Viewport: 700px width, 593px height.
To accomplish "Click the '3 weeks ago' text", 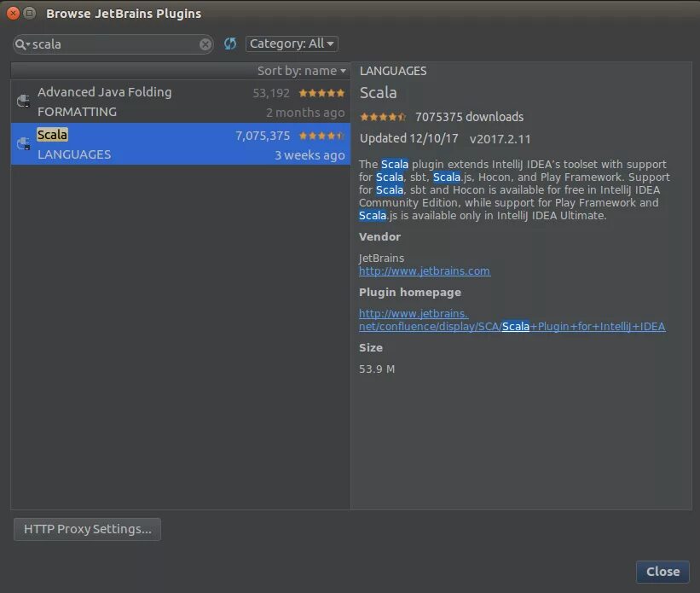I will [310, 155].
